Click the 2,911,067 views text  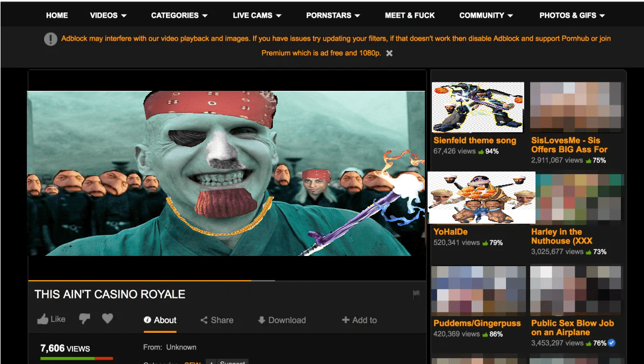point(557,160)
